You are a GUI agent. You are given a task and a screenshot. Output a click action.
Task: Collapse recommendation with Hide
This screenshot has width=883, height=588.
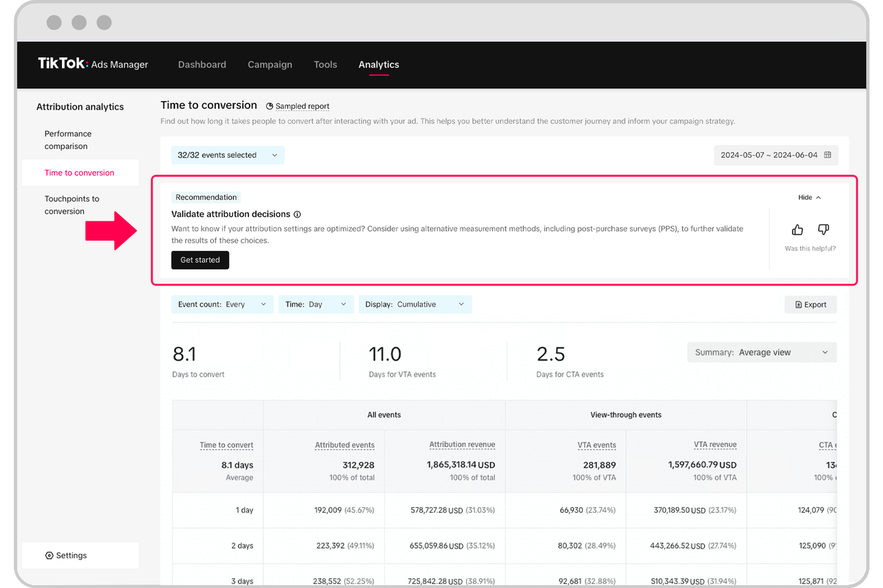(x=810, y=198)
